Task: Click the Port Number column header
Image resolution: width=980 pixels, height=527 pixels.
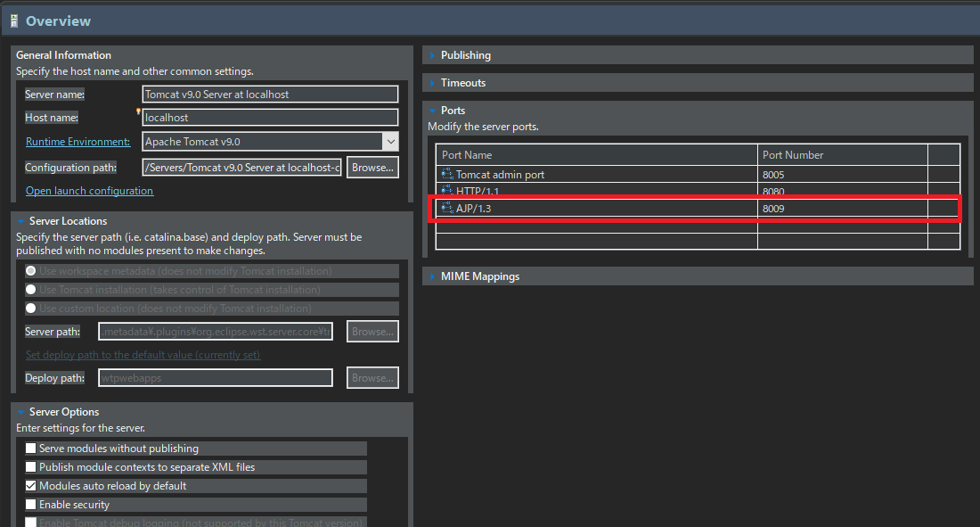Action: point(843,154)
